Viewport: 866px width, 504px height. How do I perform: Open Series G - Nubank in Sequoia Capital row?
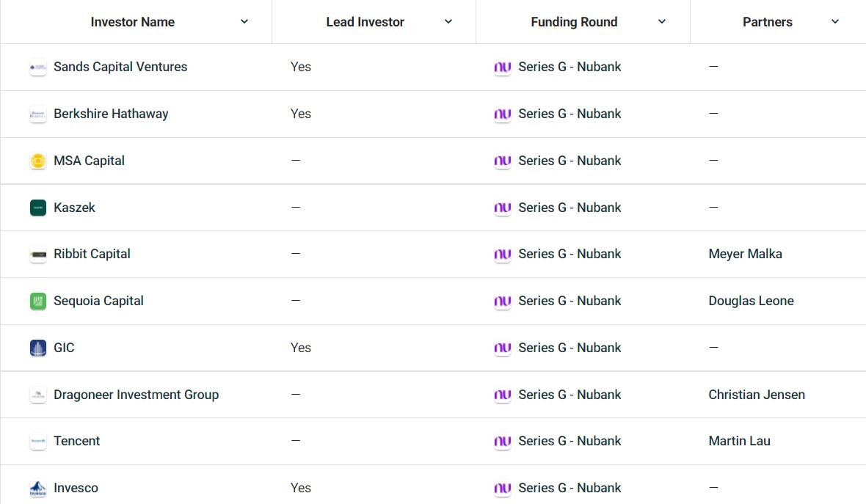point(570,301)
